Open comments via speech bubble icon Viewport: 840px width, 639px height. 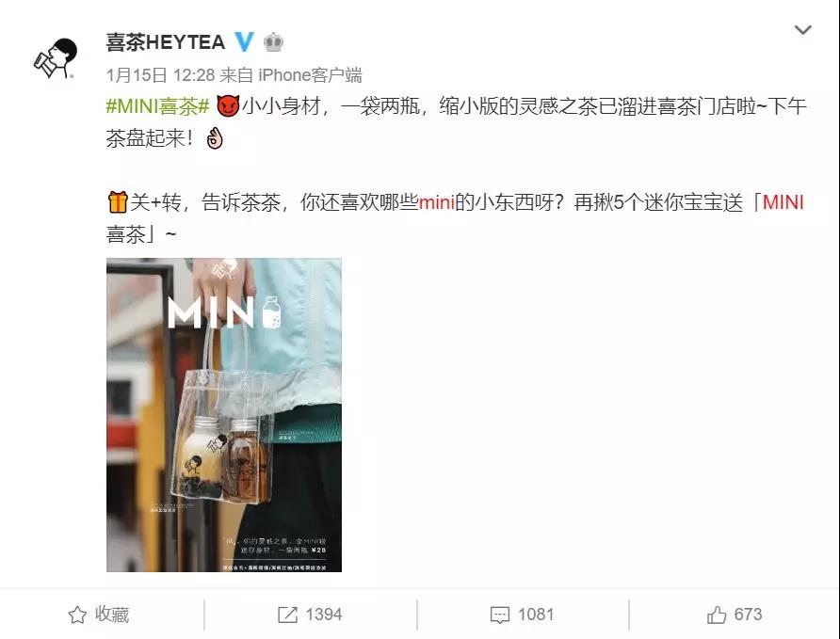click(x=500, y=615)
